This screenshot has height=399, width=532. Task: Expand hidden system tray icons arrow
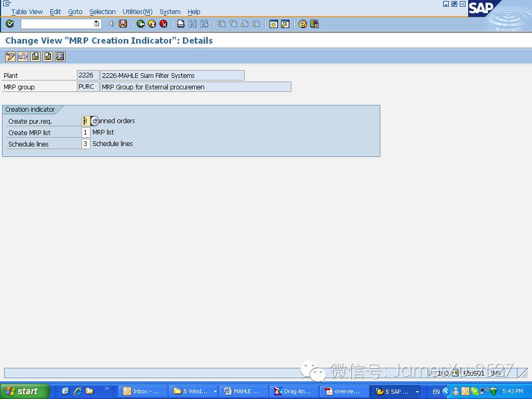click(x=446, y=392)
